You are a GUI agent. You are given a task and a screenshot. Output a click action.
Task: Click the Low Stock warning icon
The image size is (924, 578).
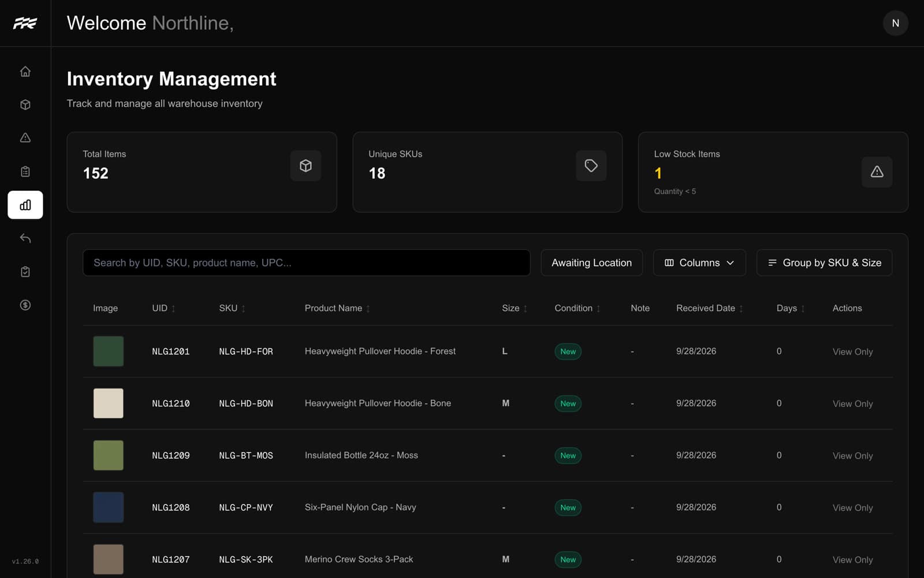click(x=877, y=172)
